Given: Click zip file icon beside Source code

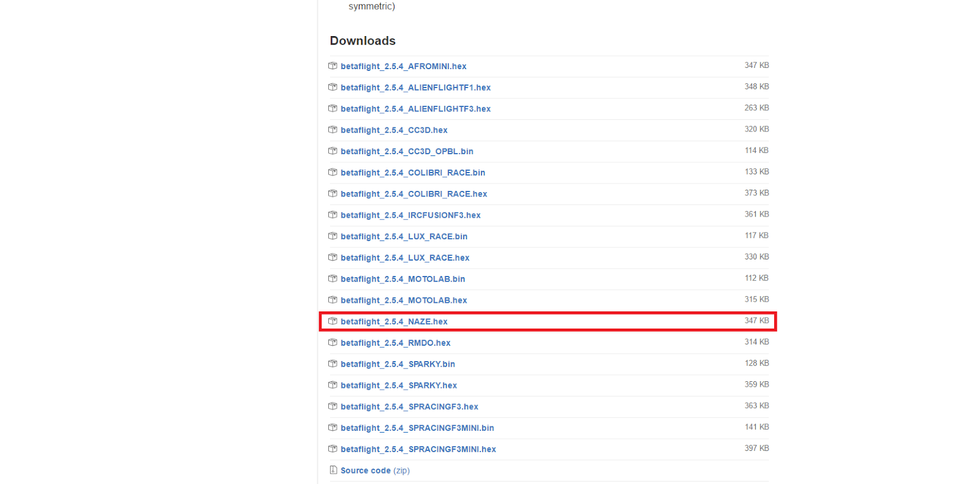Looking at the screenshot, I should point(333,470).
